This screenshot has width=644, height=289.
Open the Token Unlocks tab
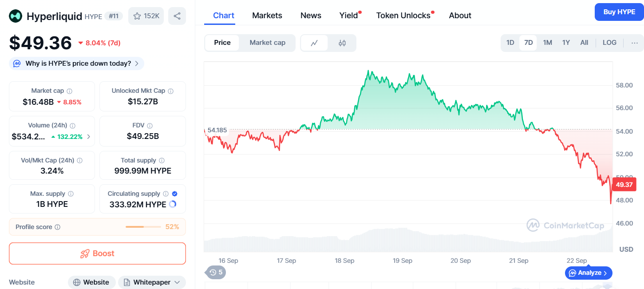coord(403,16)
